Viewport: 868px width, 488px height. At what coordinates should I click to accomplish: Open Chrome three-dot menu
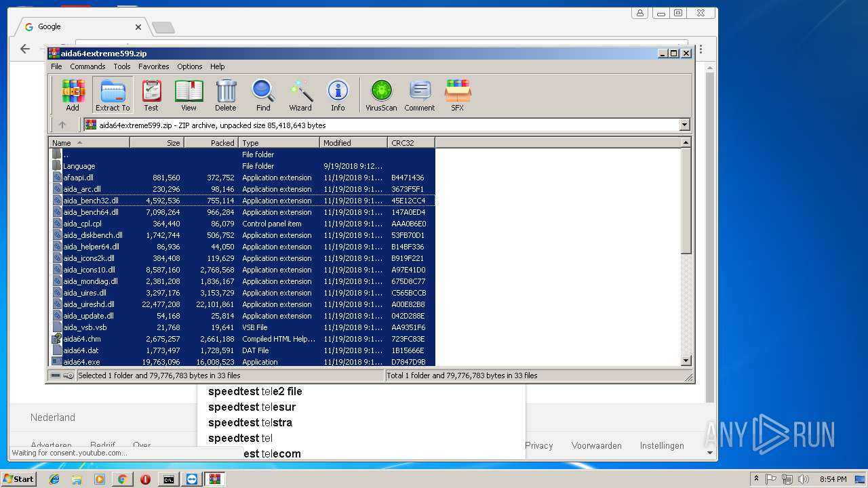[x=701, y=49]
